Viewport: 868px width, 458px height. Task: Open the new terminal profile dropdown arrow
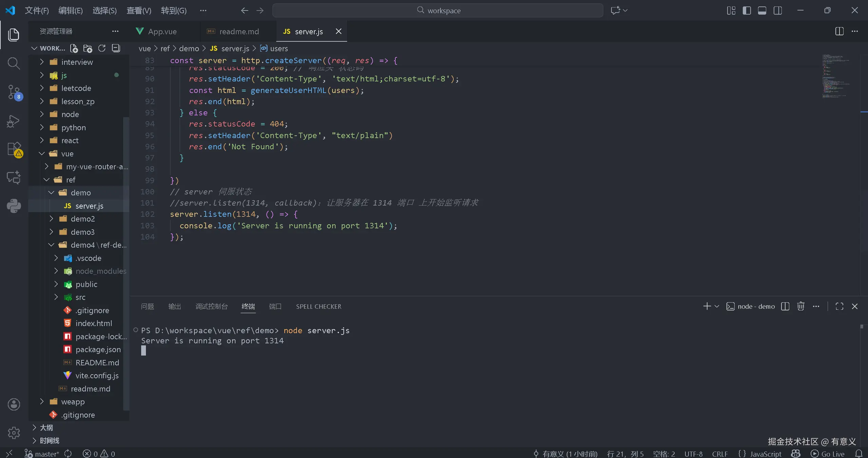pyautogui.click(x=717, y=306)
